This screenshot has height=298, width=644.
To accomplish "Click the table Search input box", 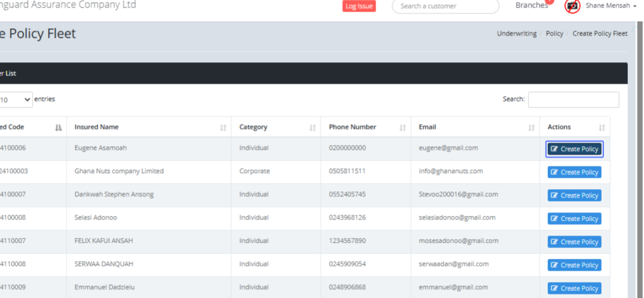I will [573, 100].
